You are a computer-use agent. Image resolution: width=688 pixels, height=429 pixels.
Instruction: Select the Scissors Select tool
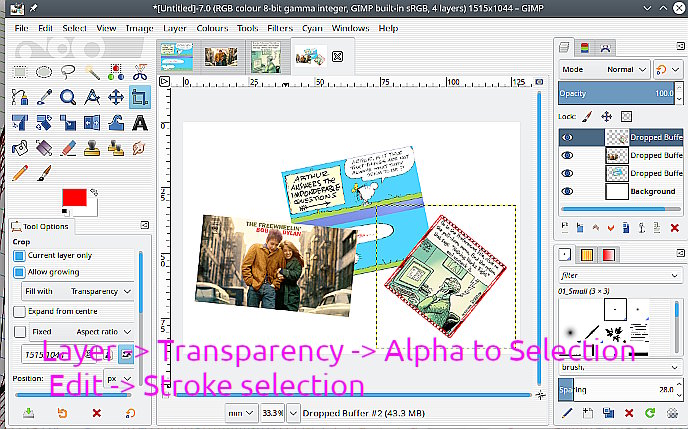coord(140,72)
